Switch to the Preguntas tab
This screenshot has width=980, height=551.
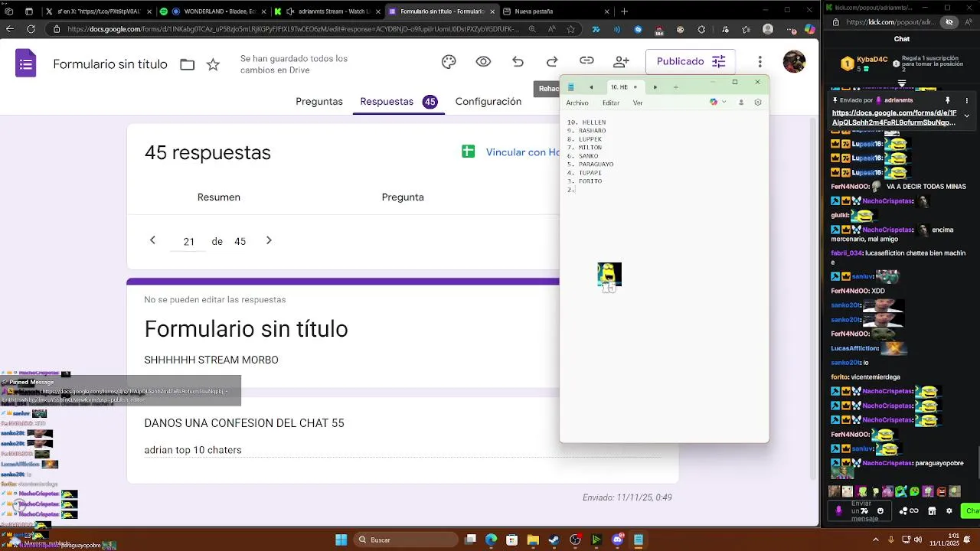319,101
